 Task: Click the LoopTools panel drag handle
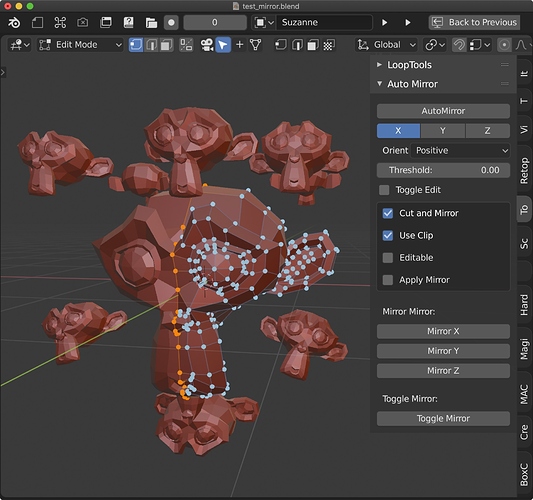click(x=505, y=65)
